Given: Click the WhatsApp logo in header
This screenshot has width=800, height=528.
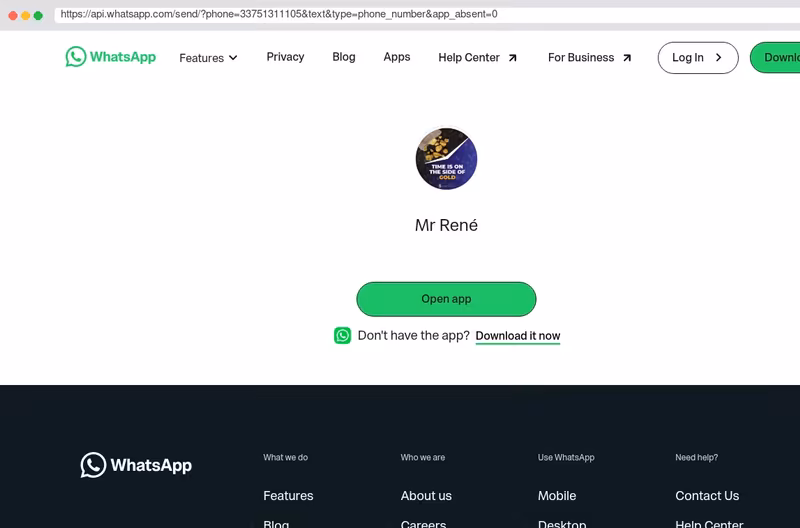Looking at the screenshot, I should coord(111,57).
